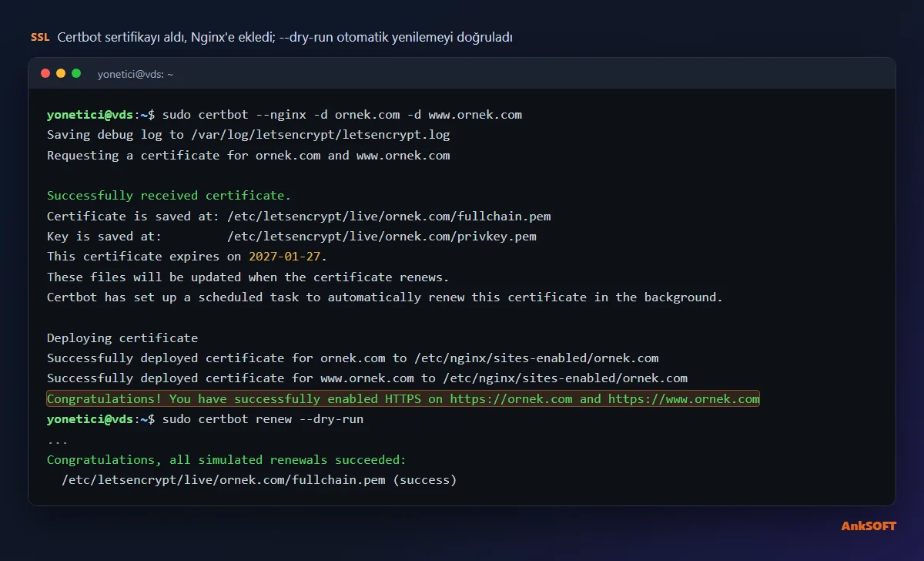Viewport: 924px width, 561px height.
Task: Open the https://www.ornek.com link
Action: coord(684,398)
